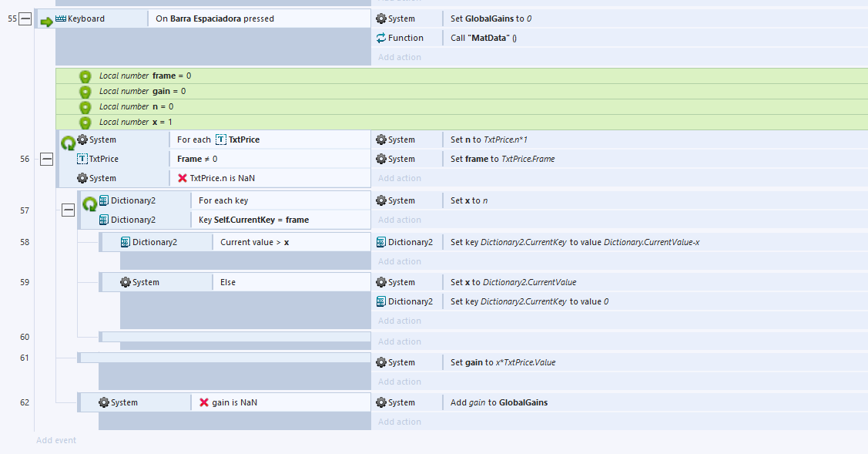
Task: Click the Keyboard object icon in event 55
Action: pyautogui.click(x=61, y=18)
